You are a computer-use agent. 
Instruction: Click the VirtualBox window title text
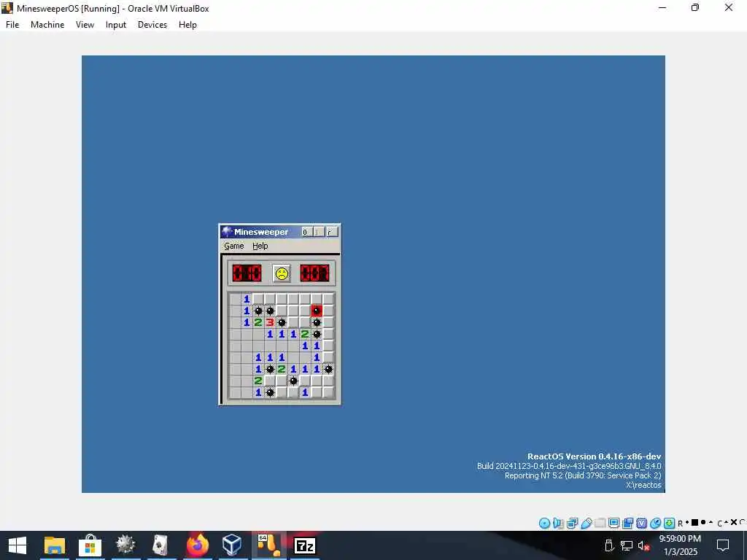pyautogui.click(x=113, y=9)
